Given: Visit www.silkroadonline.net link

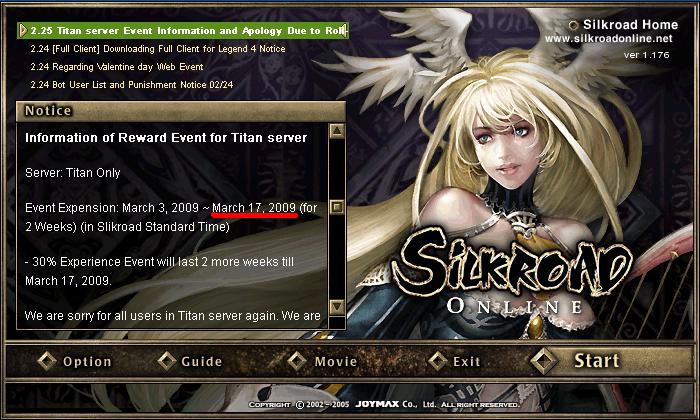Looking at the screenshot, I should point(608,39).
